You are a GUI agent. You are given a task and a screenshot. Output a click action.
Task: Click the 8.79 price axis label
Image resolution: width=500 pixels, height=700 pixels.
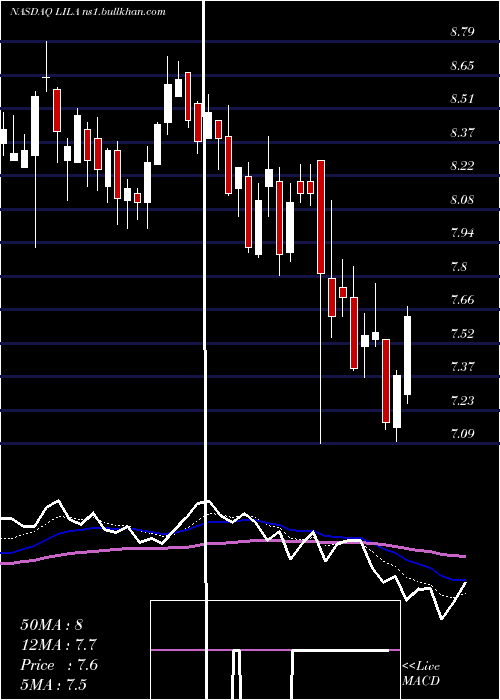(462, 32)
